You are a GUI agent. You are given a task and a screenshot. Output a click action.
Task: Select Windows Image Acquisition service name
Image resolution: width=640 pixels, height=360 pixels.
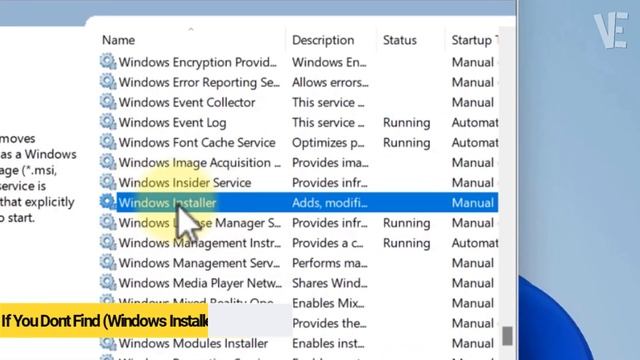tap(200, 162)
